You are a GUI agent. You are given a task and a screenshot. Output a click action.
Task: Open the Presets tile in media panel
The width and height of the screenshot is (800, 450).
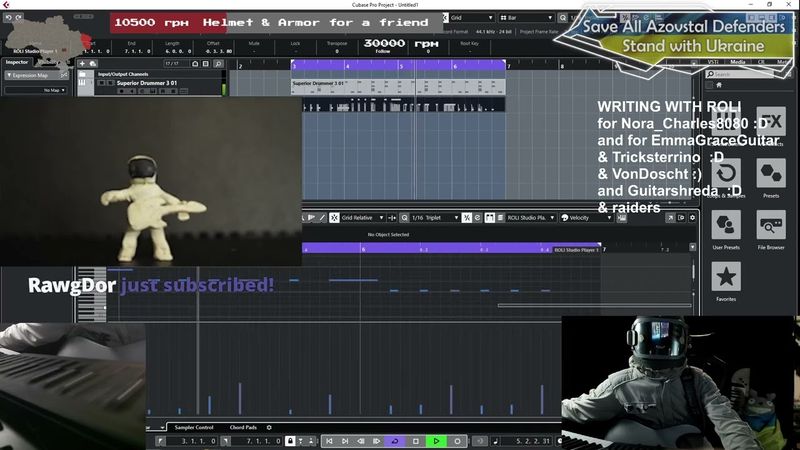(771, 174)
